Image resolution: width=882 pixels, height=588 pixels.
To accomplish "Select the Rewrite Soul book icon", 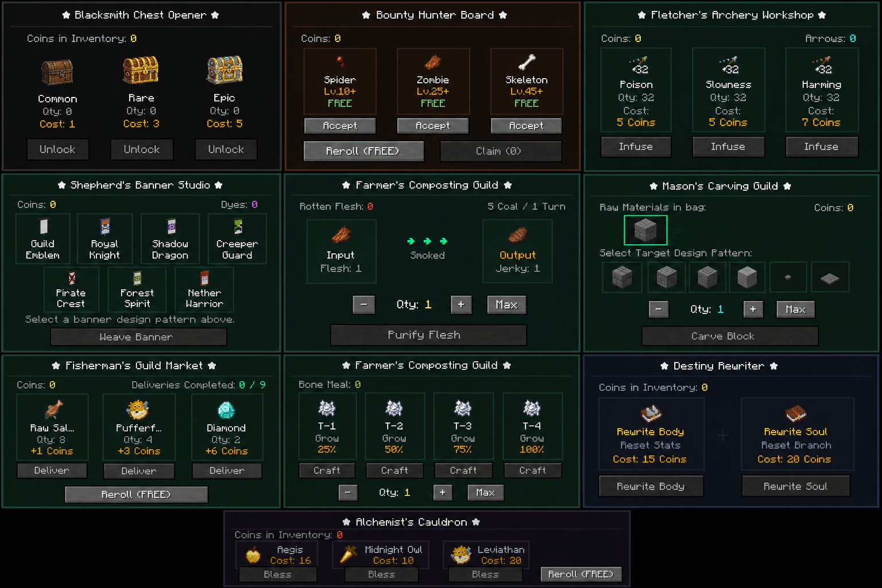I will coord(796,413).
